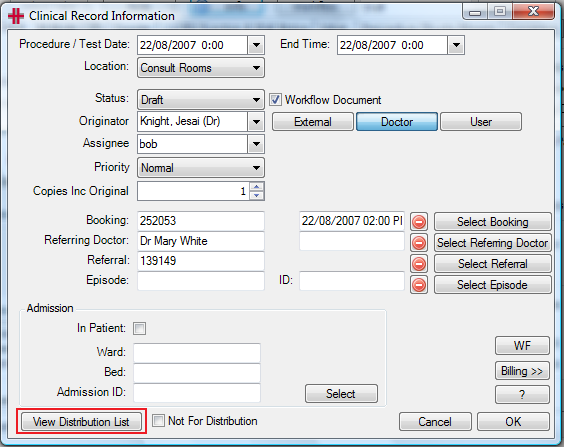Clear the Booking with red minus icon

(419, 222)
